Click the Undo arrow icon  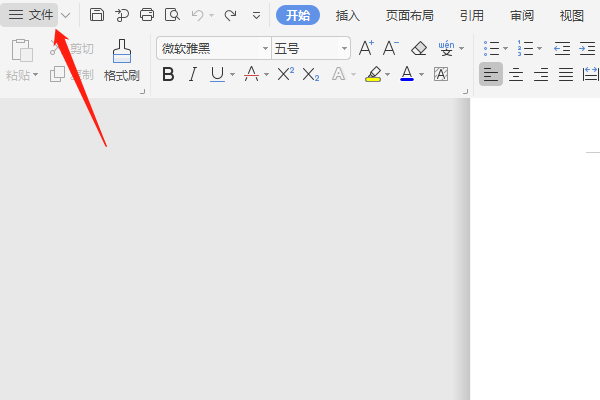[x=197, y=15]
